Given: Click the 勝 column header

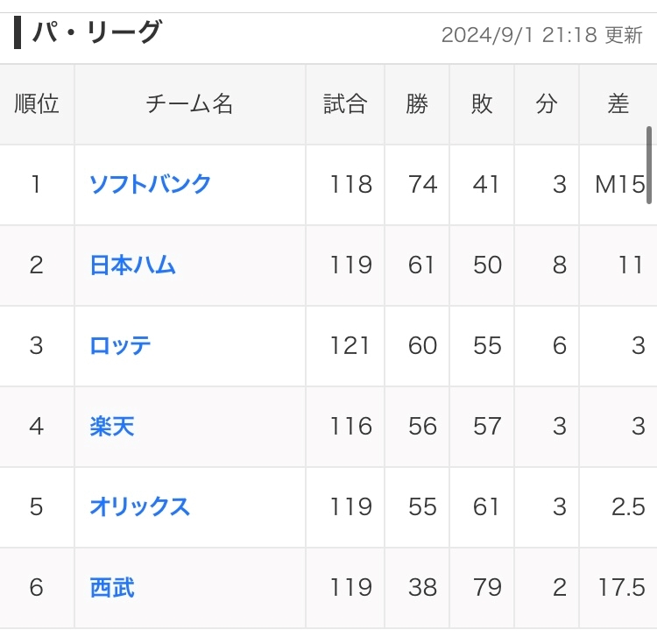Looking at the screenshot, I should pyautogui.click(x=417, y=104).
